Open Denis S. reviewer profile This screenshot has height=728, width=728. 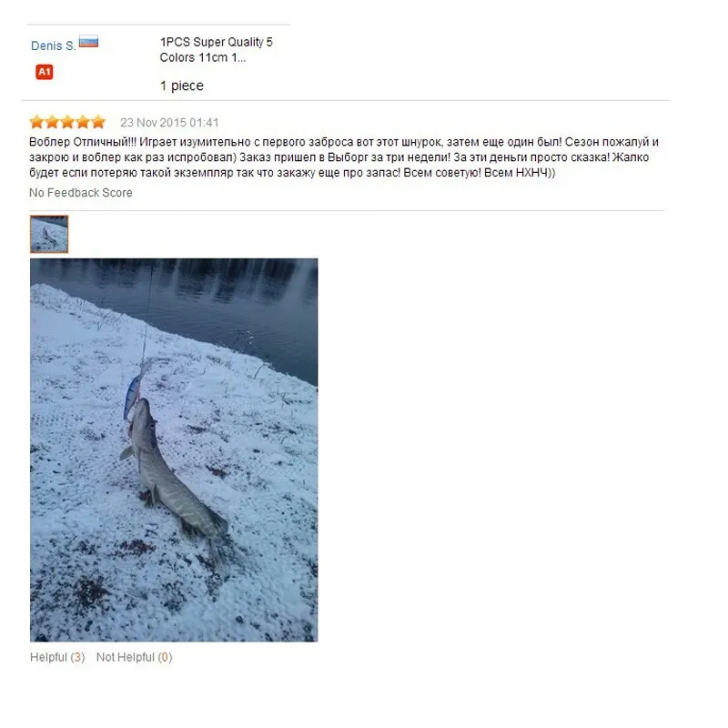pyautogui.click(x=53, y=46)
